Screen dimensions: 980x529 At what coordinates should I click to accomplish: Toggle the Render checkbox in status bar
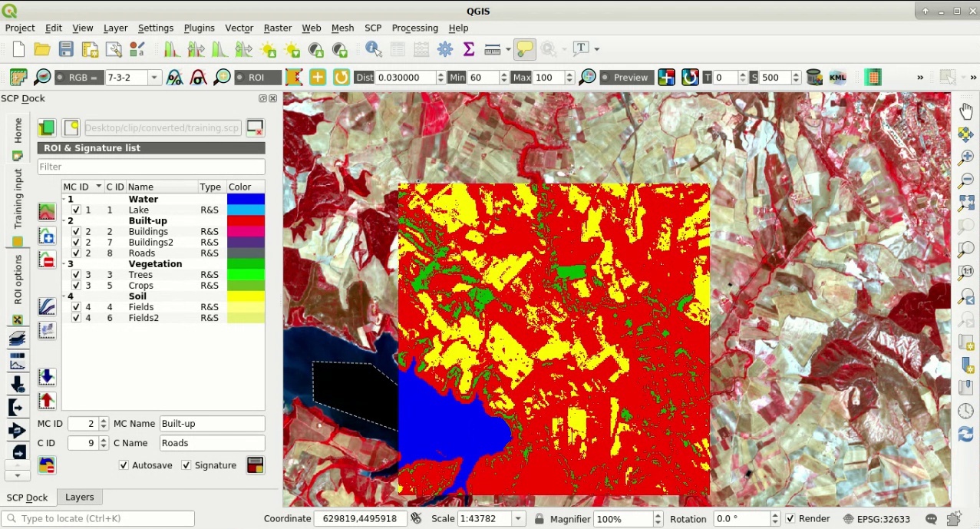point(790,518)
